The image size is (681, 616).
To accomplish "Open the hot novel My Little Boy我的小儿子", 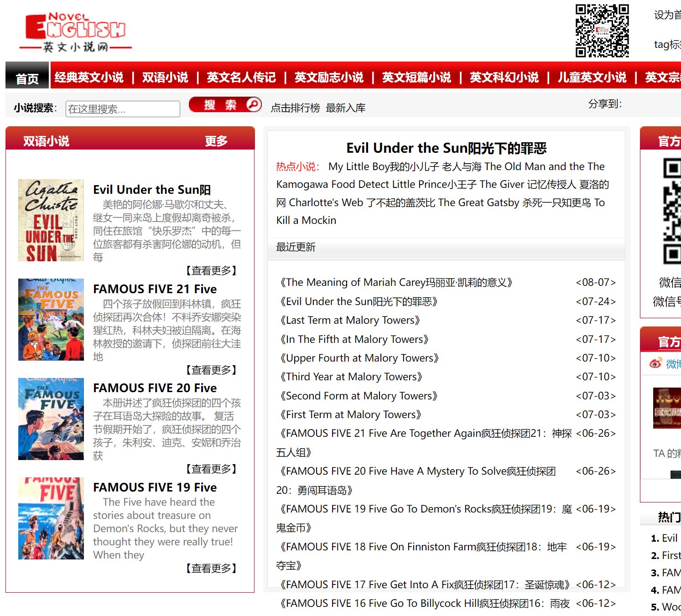I will click(x=384, y=166).
